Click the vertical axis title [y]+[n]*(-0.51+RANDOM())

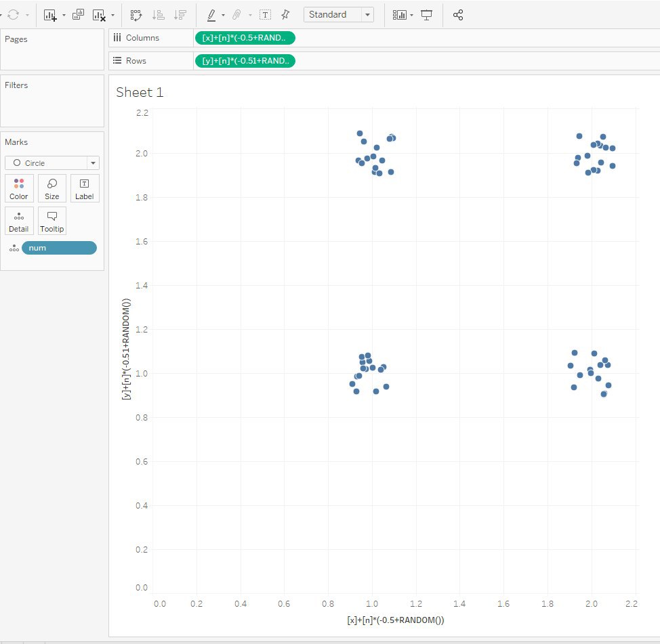126,349
